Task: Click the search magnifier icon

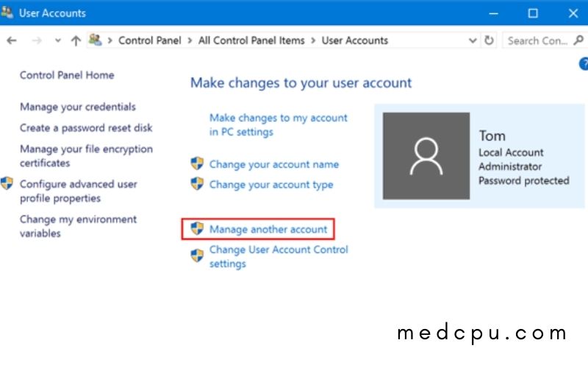Action: click(x=578, y=40)
